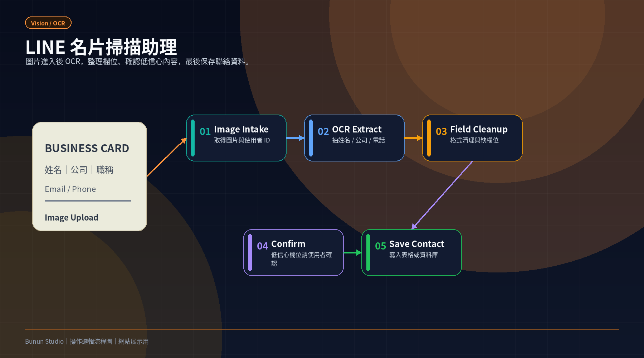Image resolution: width=644 pixels, height=358 pixels.
Task: Click the Bunun Studio footer text
Action: pos(44,341)
